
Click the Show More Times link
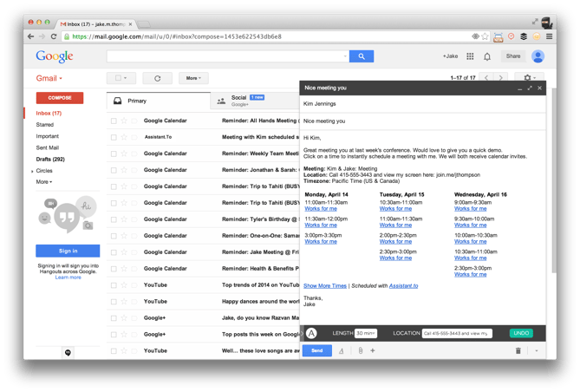(324, 285)
